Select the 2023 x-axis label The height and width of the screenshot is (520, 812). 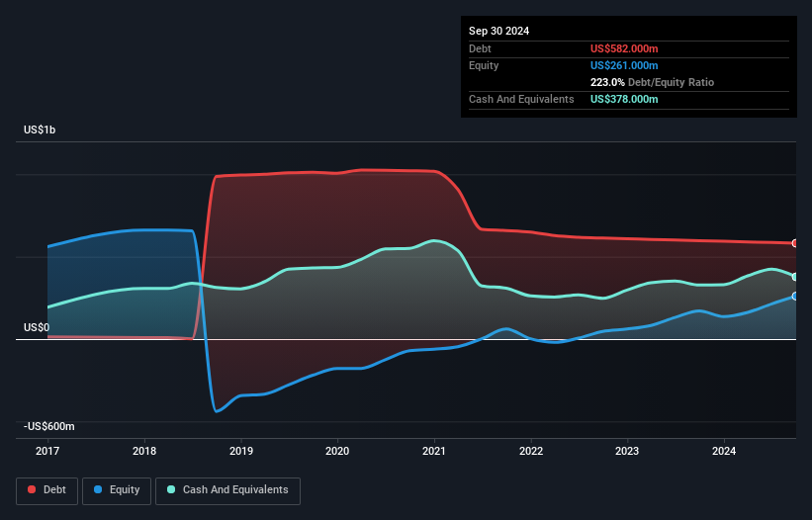[627, 451]
